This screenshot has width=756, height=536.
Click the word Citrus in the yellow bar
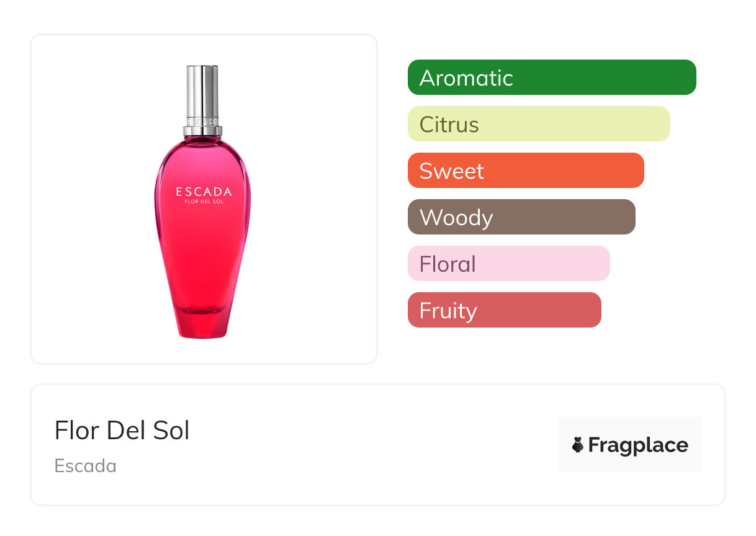tap(449, 125)
